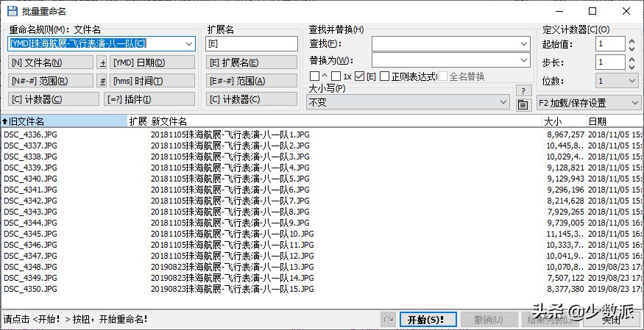Click the [C] 计数器 button under extension

(252, 98)
